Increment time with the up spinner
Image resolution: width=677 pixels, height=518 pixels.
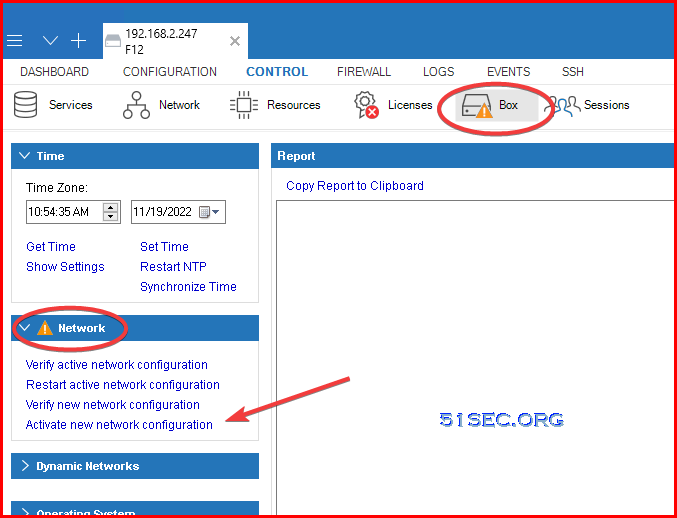tap(111, 207)
